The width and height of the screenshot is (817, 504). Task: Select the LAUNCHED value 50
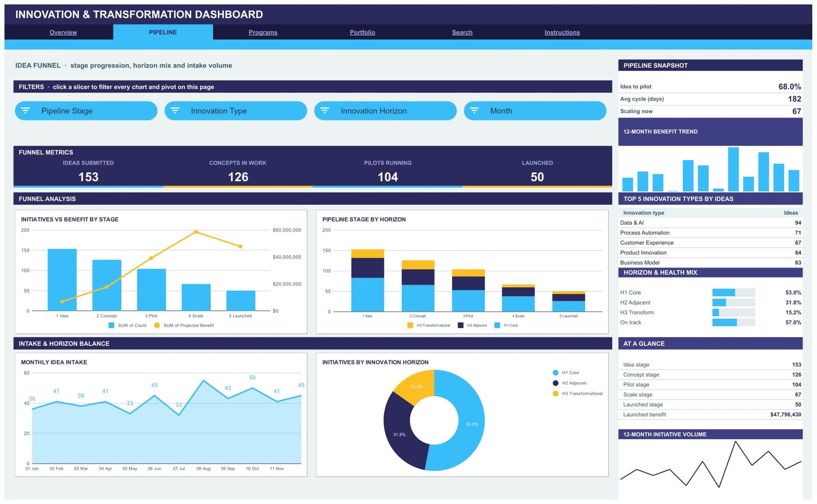[537, 177]
